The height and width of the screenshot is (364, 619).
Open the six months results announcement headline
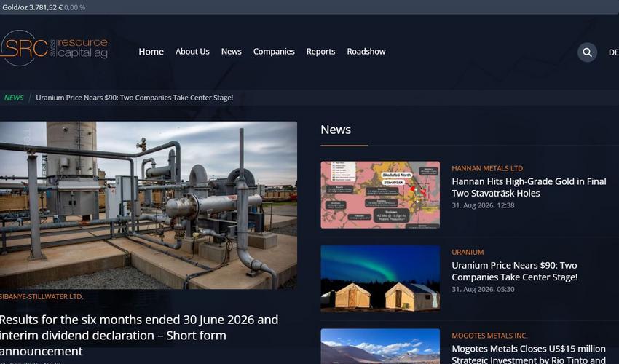pyautogui.click(x=139, y=335)
